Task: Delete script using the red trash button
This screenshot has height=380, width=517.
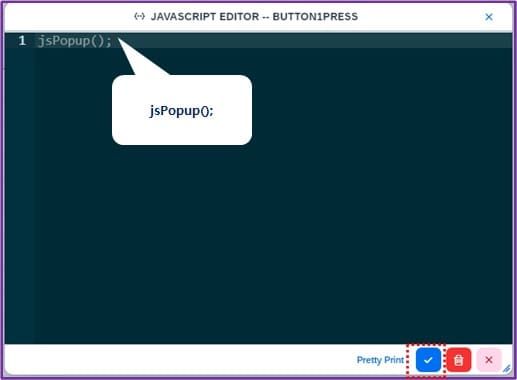Action: [459, 360]
